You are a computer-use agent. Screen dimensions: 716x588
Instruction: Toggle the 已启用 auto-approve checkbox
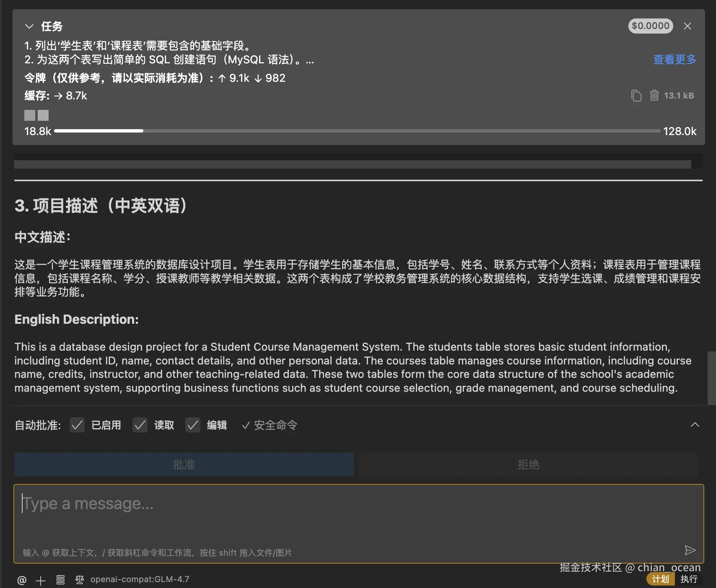(x=77, y=425)
